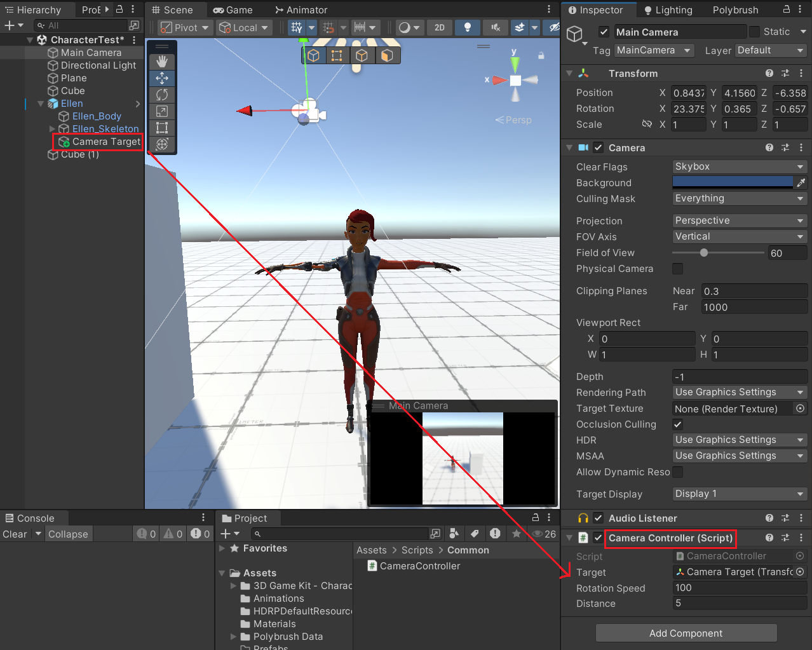This screenshot has width=812, height=650.
Task: Toggle Allow Dynamic Resolution checkbox
Action: [x=678, y=472]
